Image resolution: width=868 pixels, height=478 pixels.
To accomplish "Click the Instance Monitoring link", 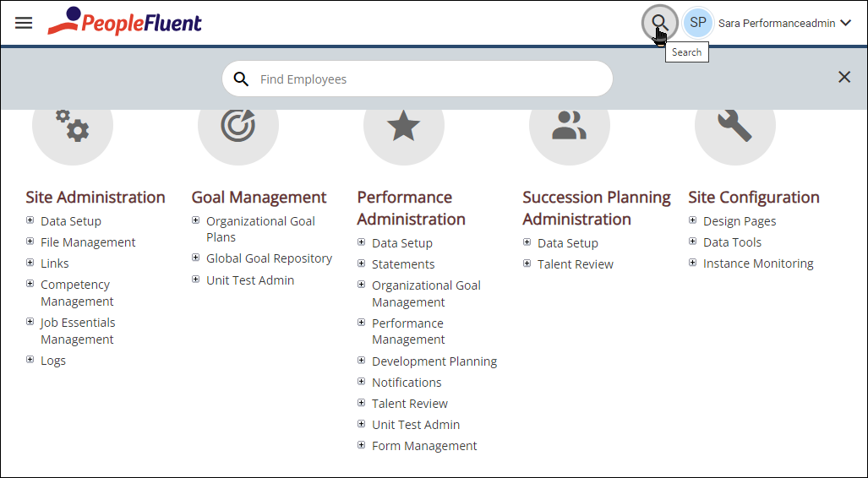I will (758, 263).
